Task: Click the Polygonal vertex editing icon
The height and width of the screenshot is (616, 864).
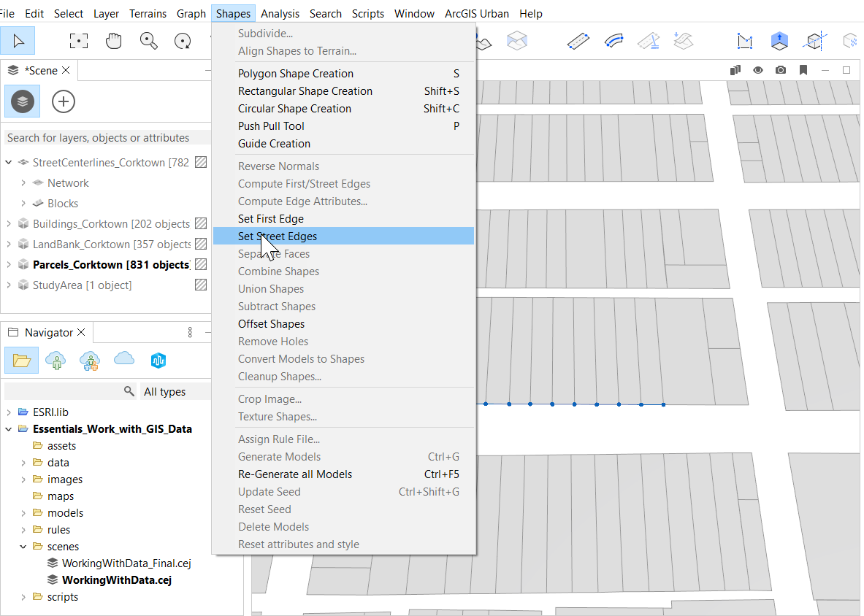Action: [x=745, y=41]
